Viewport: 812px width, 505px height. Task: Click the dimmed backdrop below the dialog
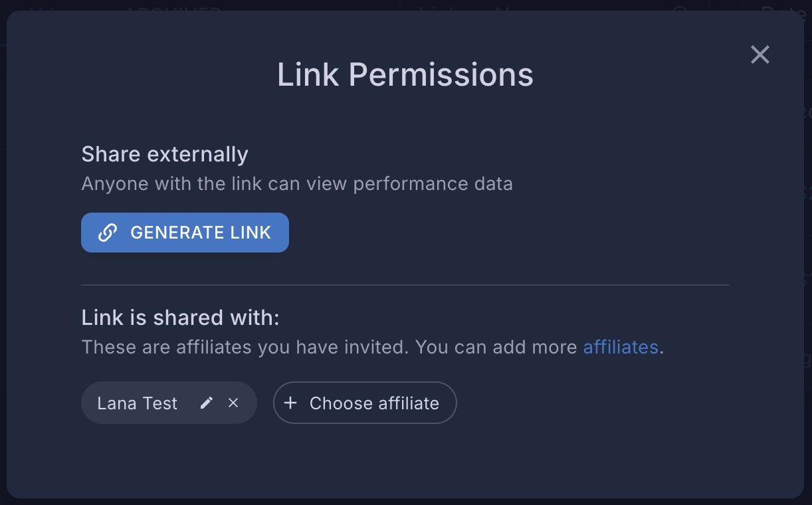[x=405, y=502]
